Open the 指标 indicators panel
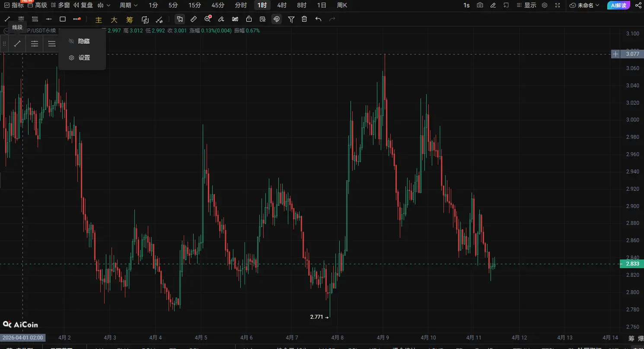The image size is (644, 349). (x=13, y=5)
